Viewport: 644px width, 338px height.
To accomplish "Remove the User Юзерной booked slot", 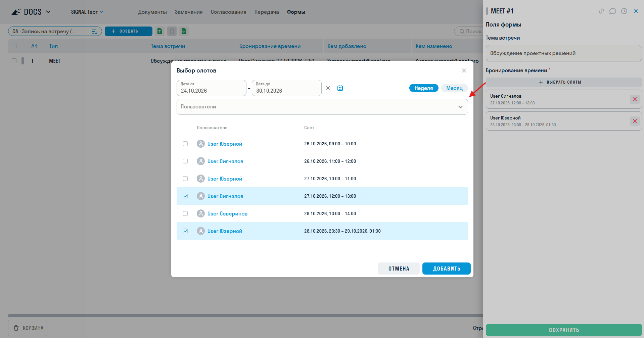I will (635, 121).
